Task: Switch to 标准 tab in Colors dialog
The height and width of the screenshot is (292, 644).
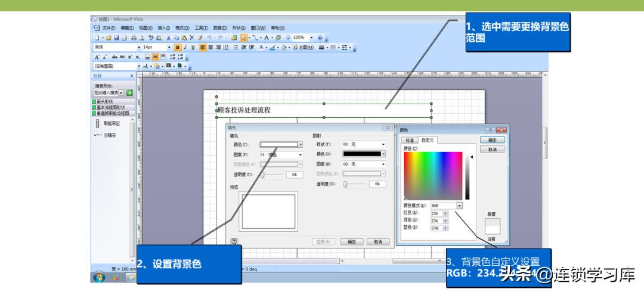Action: click(409, 140)
